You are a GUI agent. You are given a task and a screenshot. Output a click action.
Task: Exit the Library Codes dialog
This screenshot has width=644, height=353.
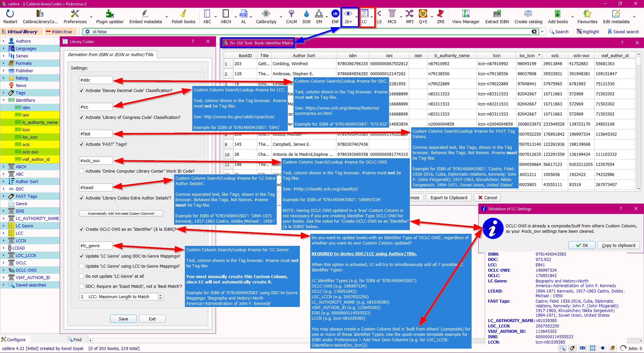coord(152,319)
